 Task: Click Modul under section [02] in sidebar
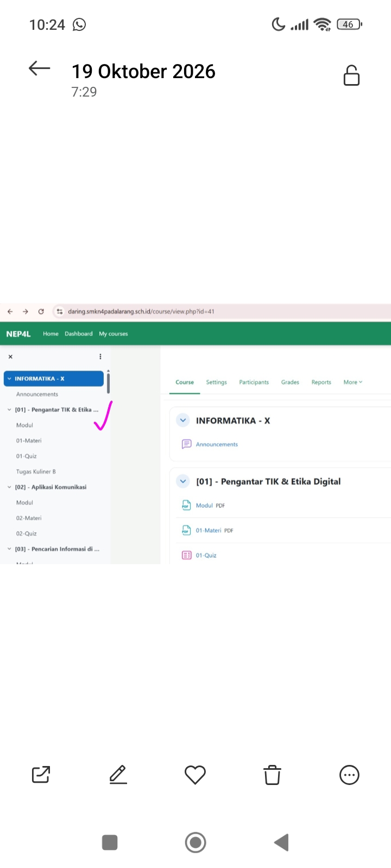tap(24, 502)
